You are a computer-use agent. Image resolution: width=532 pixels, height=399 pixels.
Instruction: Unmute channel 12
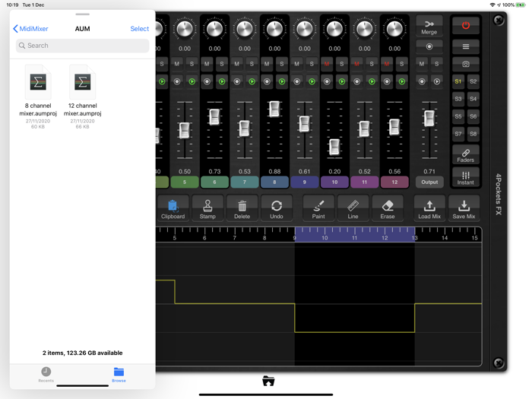[386, 64]
